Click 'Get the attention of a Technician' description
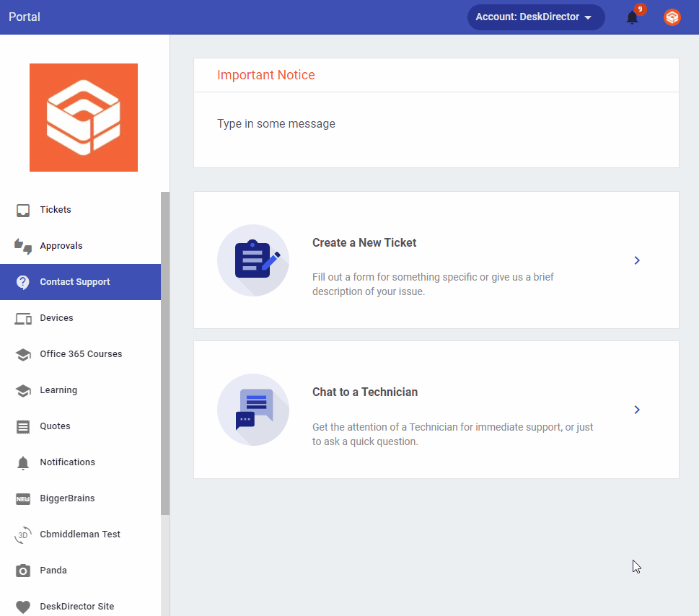699x616 pixels. point(452,434)
